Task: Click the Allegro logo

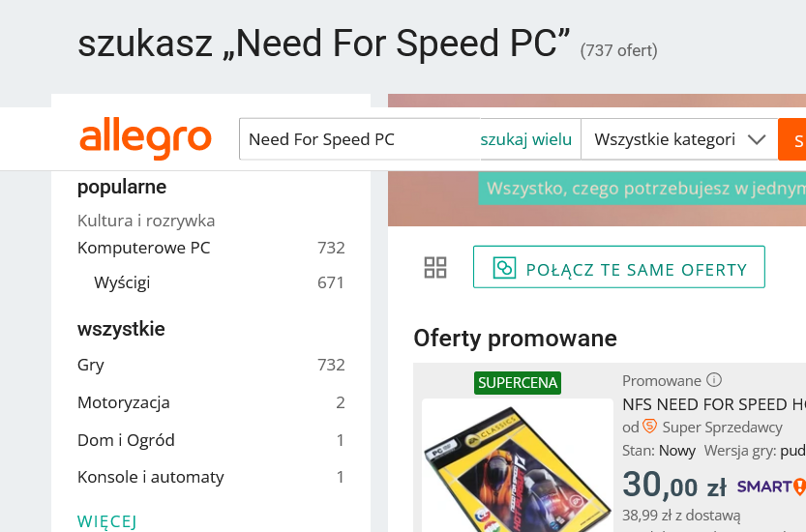Action: pyautogui.click(x=145, y=139)
